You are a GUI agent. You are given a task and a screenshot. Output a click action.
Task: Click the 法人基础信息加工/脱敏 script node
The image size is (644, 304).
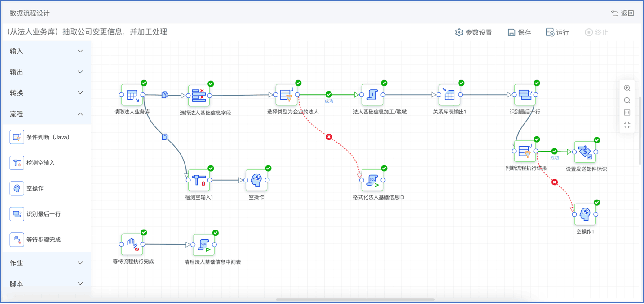click(x=372, y=95)
